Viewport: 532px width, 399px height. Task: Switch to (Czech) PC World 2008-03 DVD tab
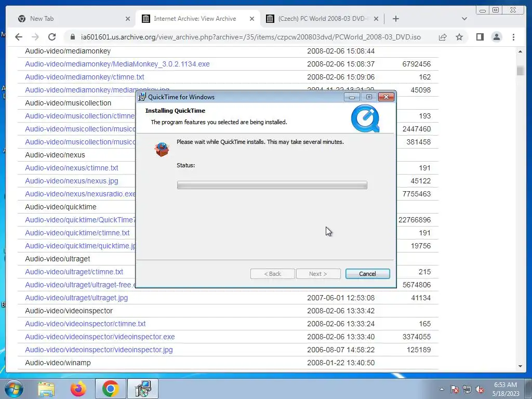click(x=322, y=19)
